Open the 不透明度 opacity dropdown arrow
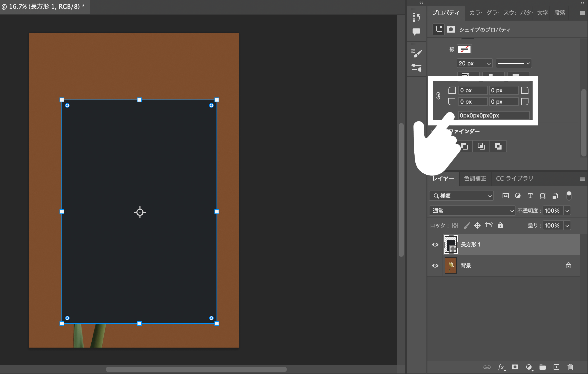Viewport: 588px width, 374px height. (567, 211)
